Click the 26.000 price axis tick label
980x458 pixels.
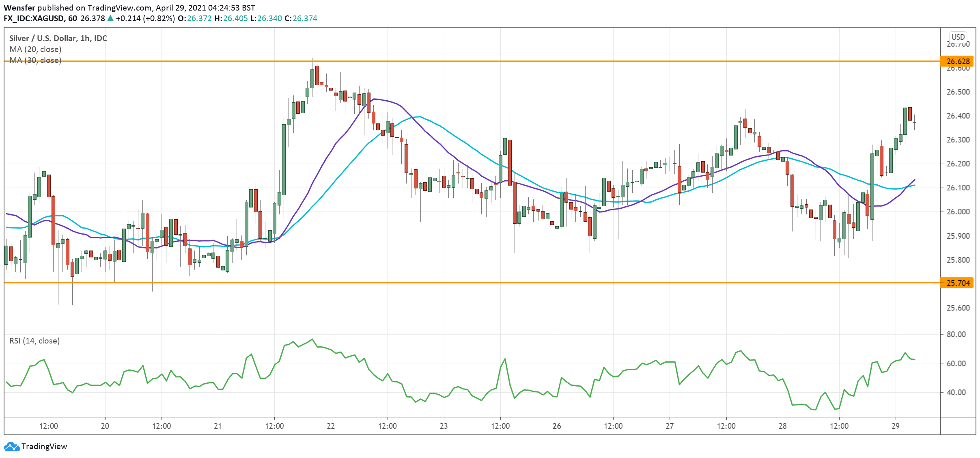(958, 212)
